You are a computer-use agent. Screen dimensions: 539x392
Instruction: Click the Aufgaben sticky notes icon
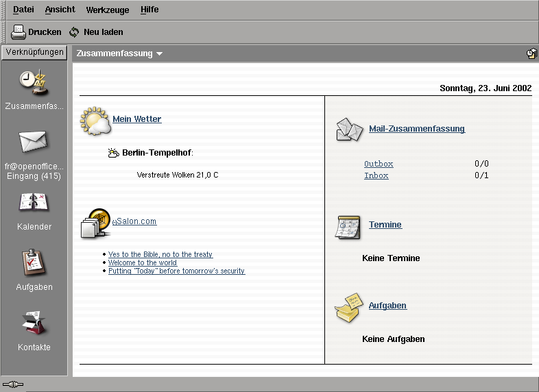point(348,308)
